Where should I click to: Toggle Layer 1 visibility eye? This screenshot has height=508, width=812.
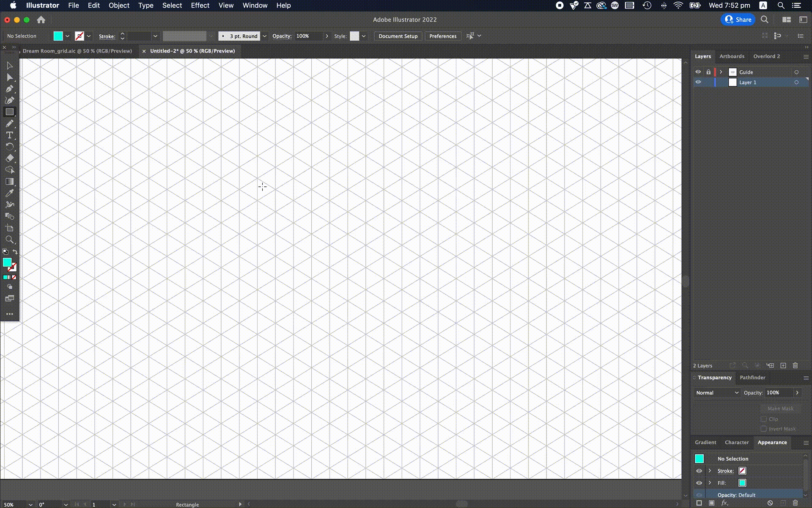(698, 82)
